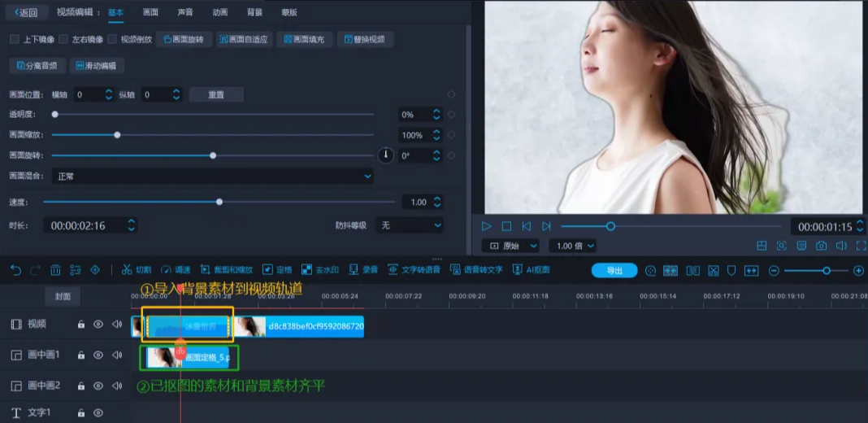Click the 分离音频 button
868x423 pixels.
[37, 65]
